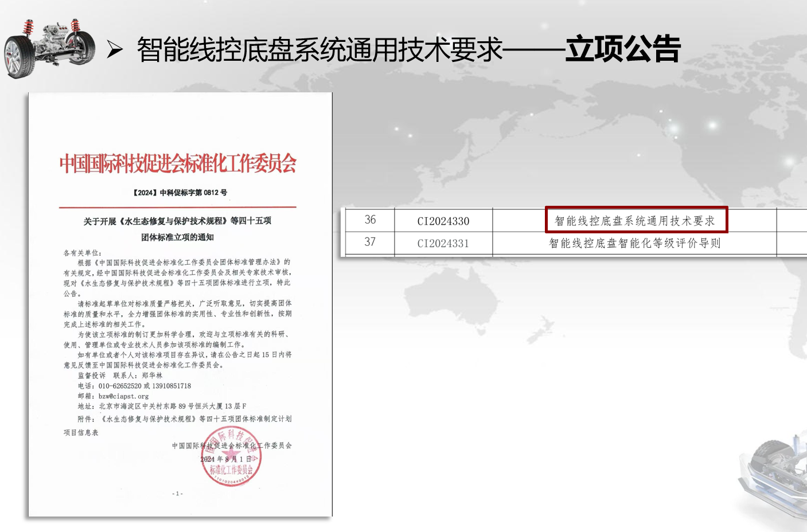Click the page number -1- at document bottom
This screenshot has width=807, height=532.
(x=178, y=494)
